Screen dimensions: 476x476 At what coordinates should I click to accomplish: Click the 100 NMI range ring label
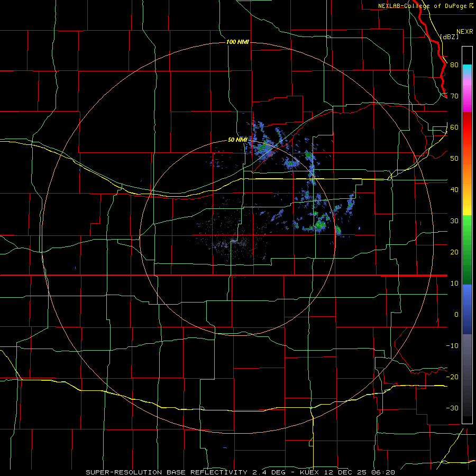[237, 42]
